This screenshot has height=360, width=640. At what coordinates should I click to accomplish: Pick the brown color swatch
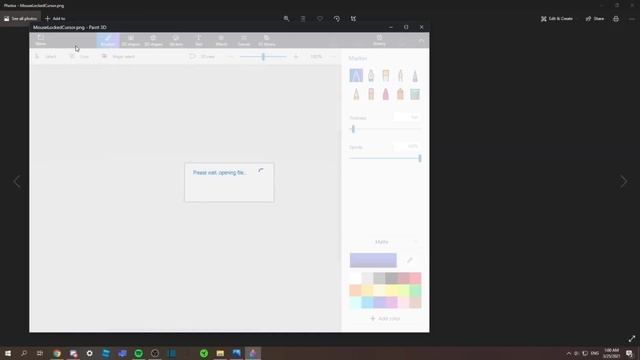click(x=415, y=302)
